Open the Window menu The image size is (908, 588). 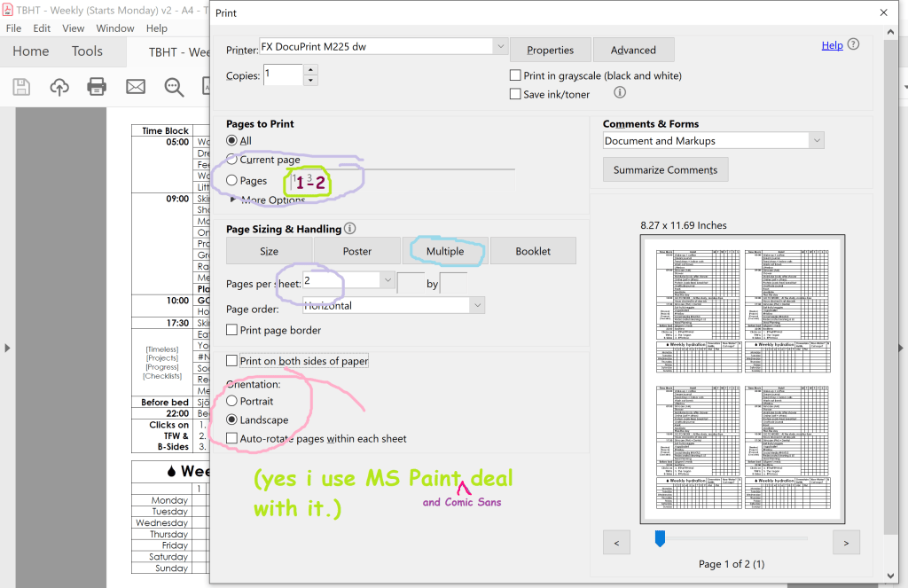click(x=114, y=28)
